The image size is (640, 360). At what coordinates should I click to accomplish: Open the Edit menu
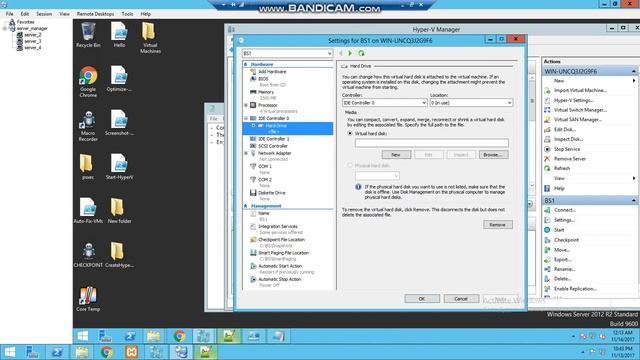click(24, 14)
